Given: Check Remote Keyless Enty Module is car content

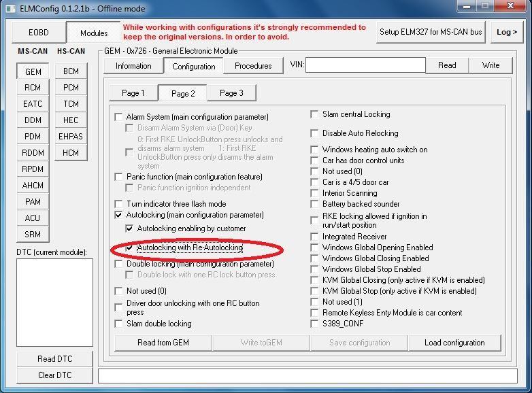Looking at the screenshot, I should (314, 313).
